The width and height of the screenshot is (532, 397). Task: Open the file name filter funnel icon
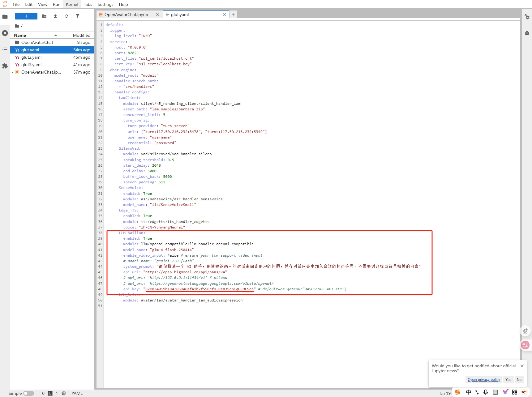[78, 16]
